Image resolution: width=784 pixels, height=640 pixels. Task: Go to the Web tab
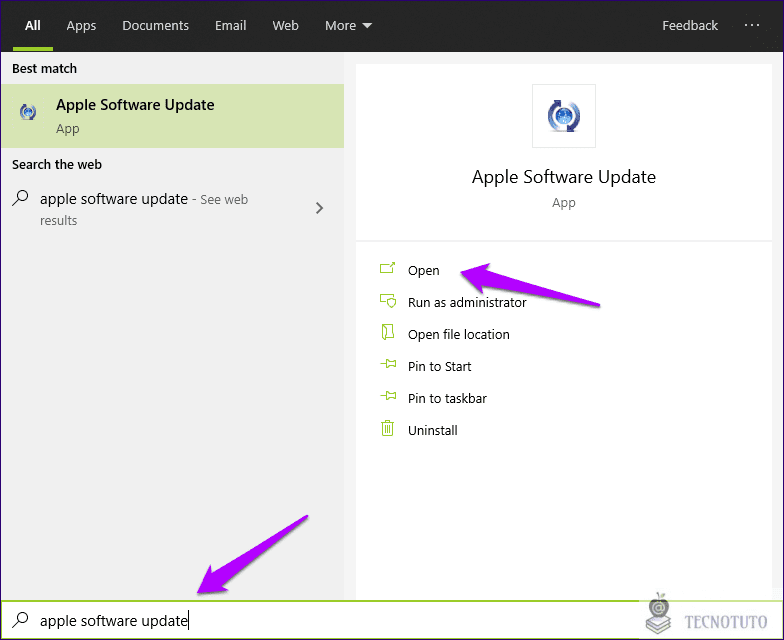[286, 26]
